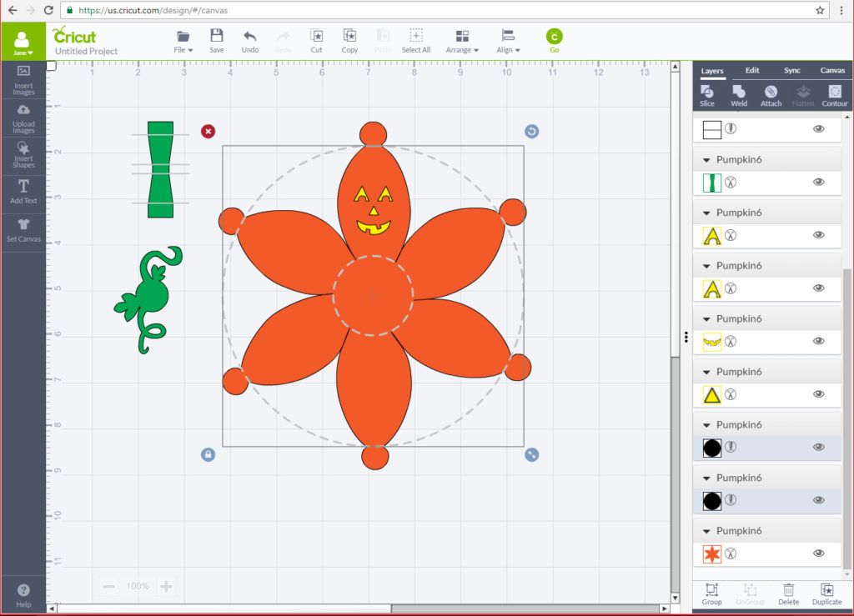Open the Contour tool
The width and height of the screenshot is (854, 616).
point(834,93)
